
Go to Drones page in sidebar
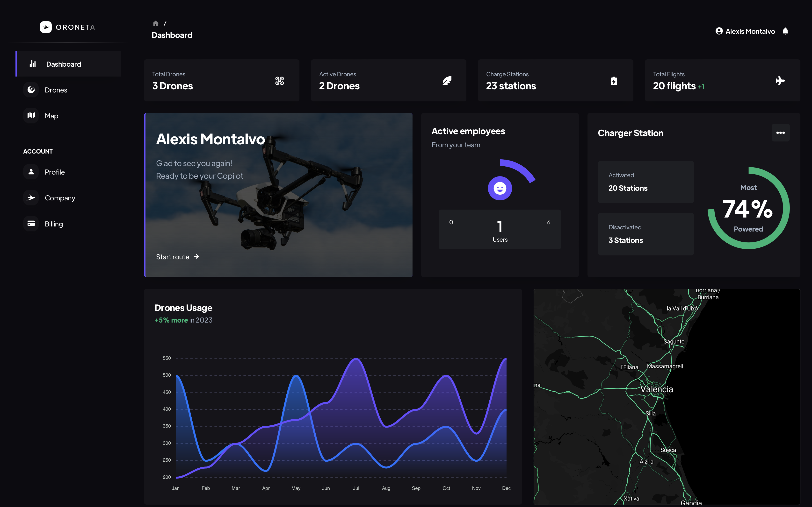tap(56, 90)
